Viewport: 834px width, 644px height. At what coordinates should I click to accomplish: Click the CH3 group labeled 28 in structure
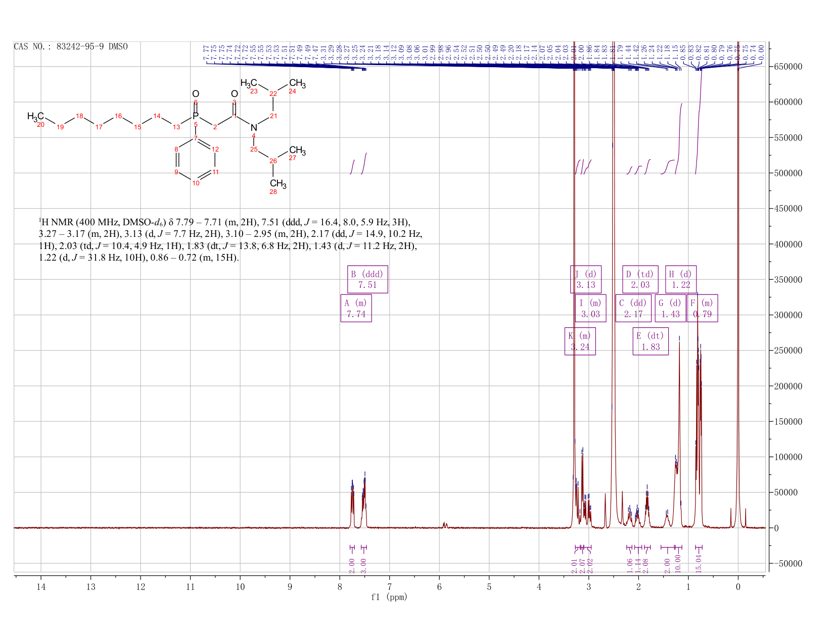tap(278, 184)
